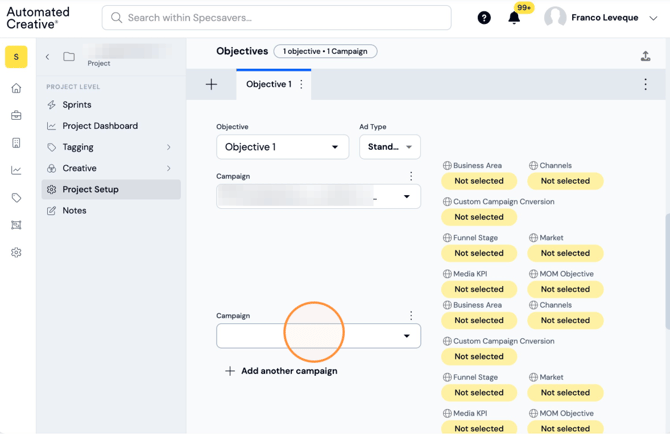The width and height of the screenshot is (670, 437).
Task: Go back with the left chevron
Action: click(x=47, y=56)
